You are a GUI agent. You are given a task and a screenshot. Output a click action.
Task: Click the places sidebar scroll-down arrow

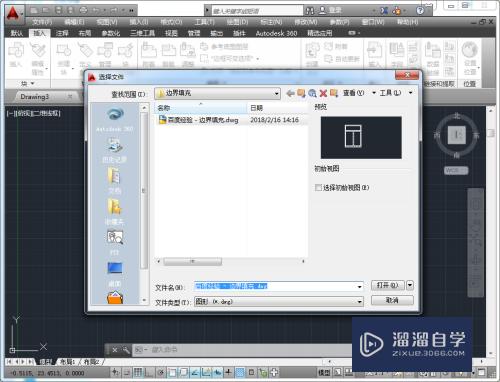coord(144,300)
